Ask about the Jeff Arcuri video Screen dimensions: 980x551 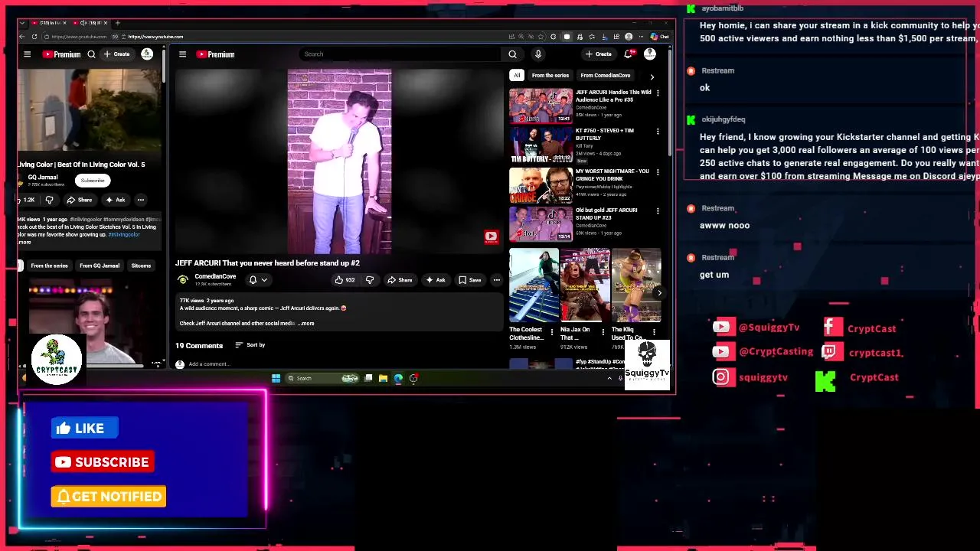436,280
